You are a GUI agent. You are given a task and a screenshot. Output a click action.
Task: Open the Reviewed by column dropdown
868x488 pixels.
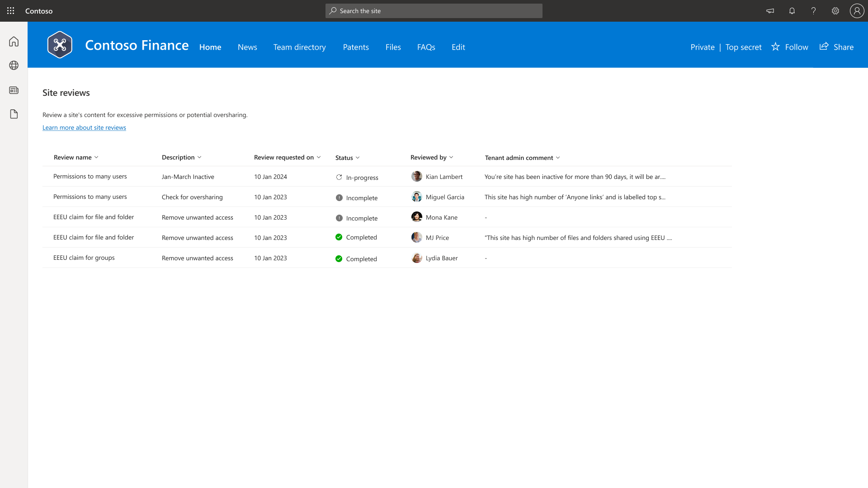point(451,157)
